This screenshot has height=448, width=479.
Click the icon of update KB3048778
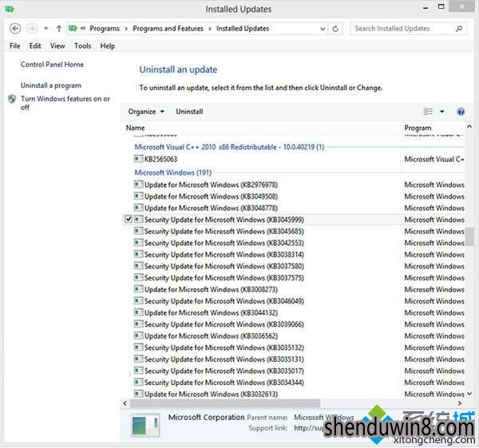tap(139, 208)
